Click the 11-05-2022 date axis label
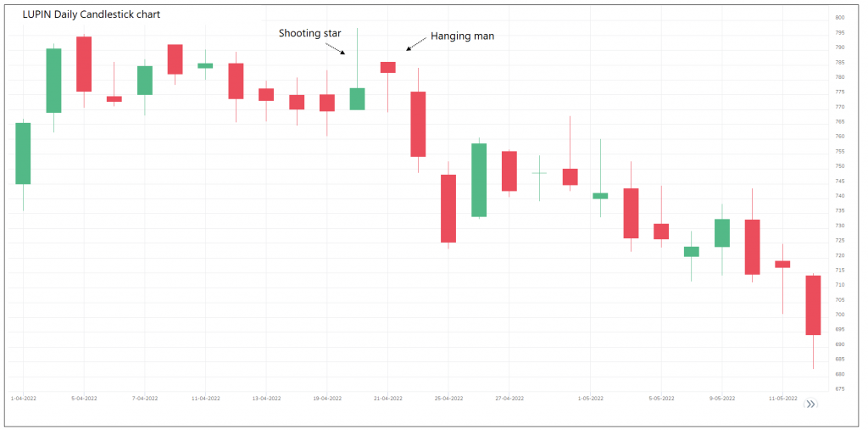 pyautogui.click(x=782, y=398)
